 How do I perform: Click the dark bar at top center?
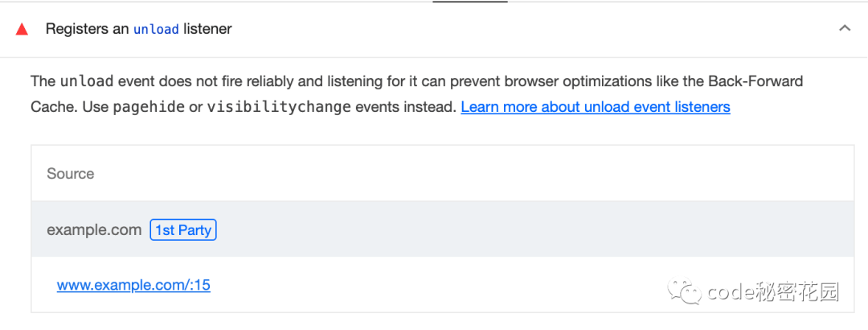tap(470, 2)
